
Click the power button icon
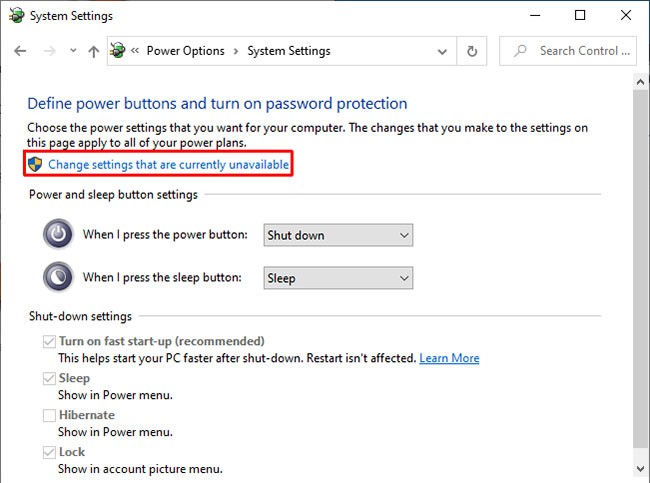tap(59, 235)
